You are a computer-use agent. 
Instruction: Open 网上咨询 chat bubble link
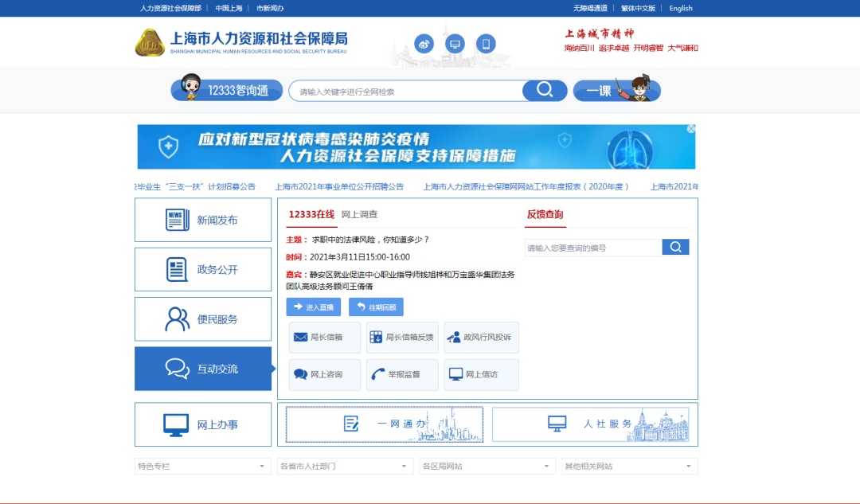(x=324, y=375)
